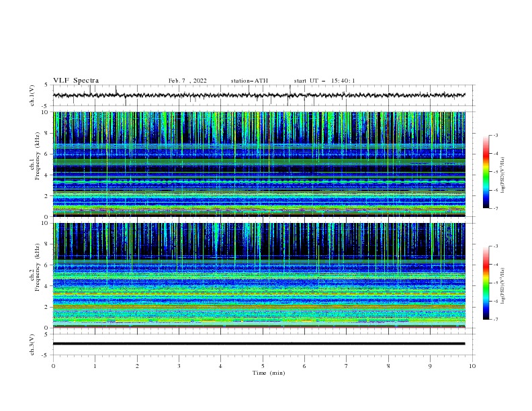Click the ch.1 voltage waveform trace
This screenshot has height=411, width=532.
(259, 95)
